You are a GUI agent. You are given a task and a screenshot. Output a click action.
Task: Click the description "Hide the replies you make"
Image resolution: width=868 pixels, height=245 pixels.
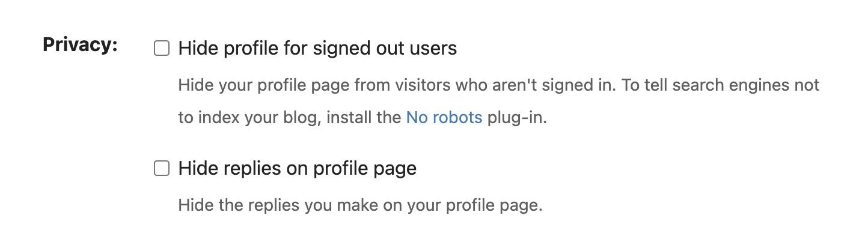tap(360, 206)
